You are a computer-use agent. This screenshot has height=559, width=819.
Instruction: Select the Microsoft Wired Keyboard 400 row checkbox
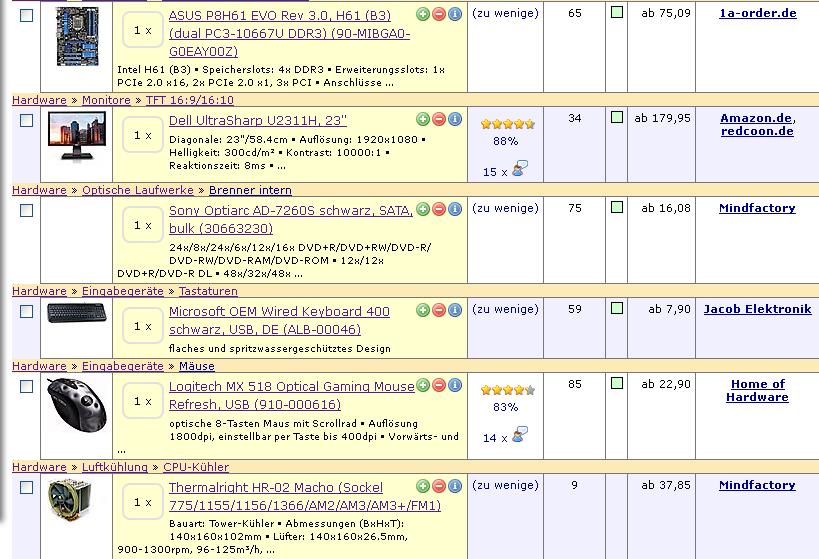click(x=26, y=311)
